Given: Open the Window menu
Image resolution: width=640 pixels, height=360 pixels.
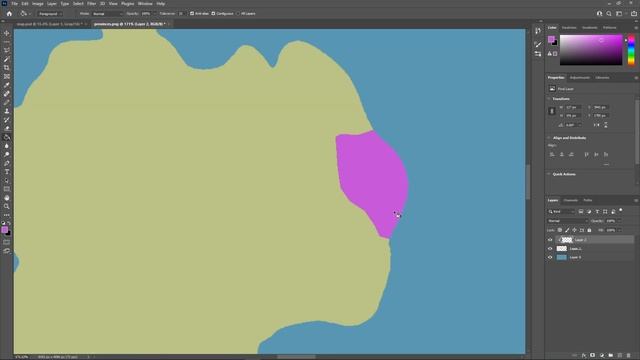Looking at the screenshot, I should click(x=145, y=4).
